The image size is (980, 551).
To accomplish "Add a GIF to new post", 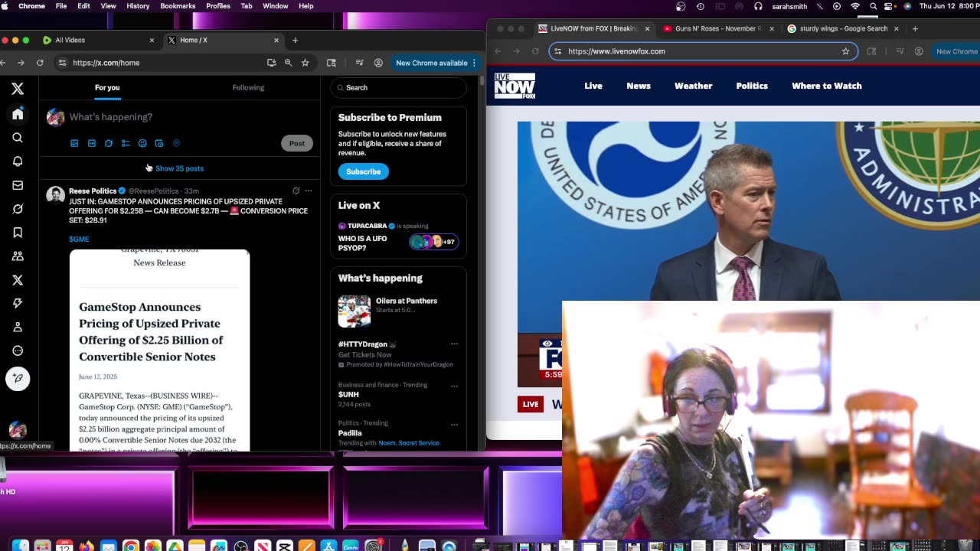I will coord(92,143).
